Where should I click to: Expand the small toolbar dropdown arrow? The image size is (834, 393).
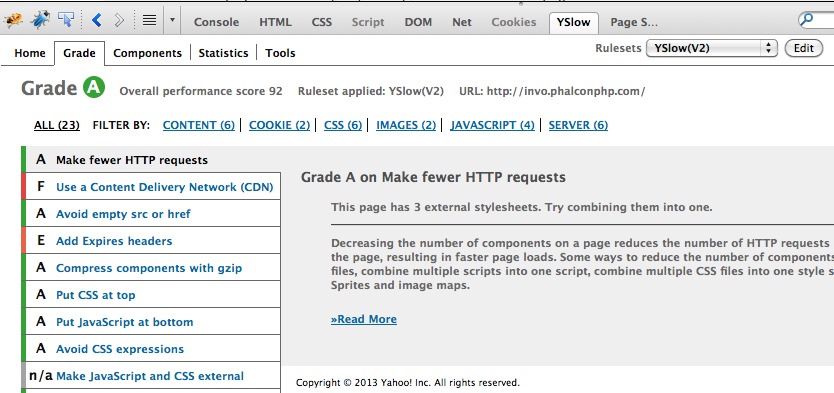click(x=172, y=21)
